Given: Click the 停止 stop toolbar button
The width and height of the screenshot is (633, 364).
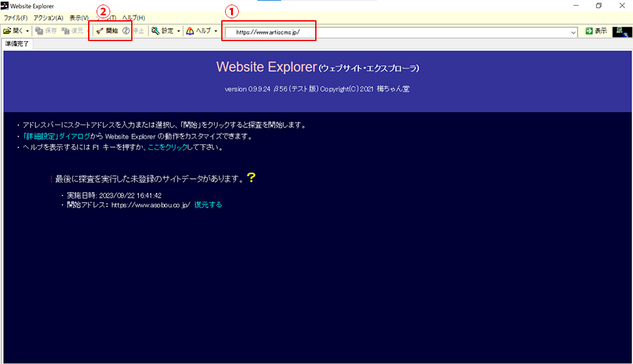Looking at the screenshot, I should tap(133, 31).
